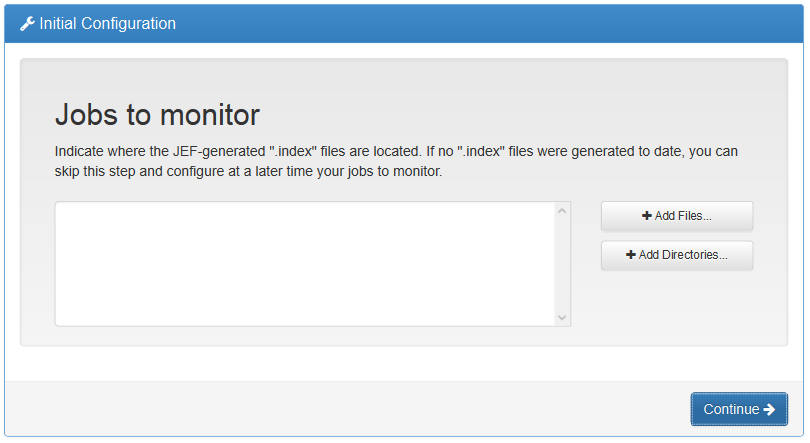Screen dimensions: 810x443
Task: Click the jobs list vertical scrollbar track
Action: tap(562, 264)
